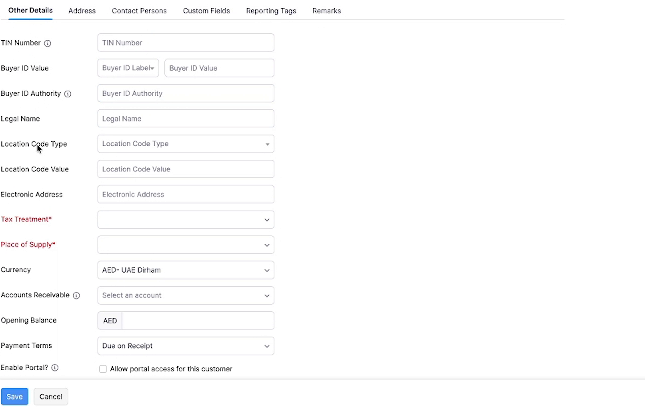Click the Currency label text
This screenshot has height=413, width=645.
click(16, 270)
